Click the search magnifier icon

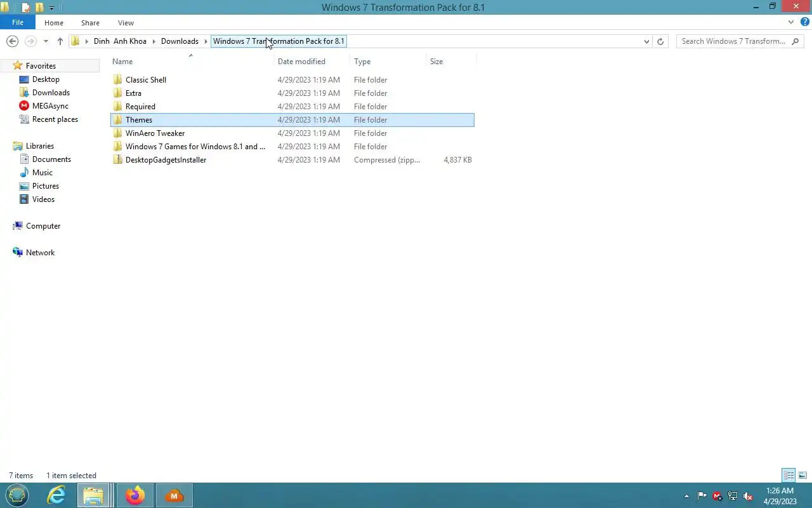796,41
